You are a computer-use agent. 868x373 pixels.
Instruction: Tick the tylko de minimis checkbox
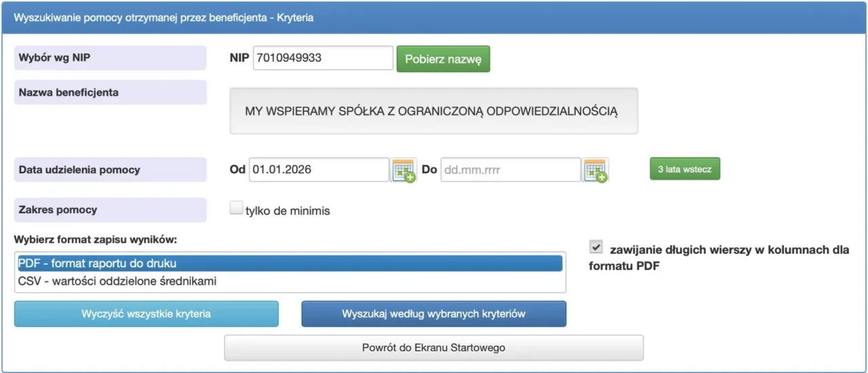236,209
